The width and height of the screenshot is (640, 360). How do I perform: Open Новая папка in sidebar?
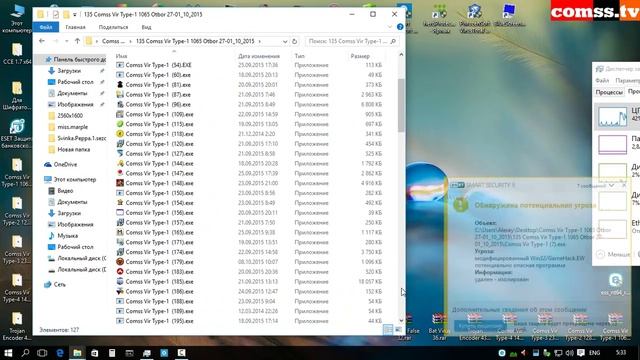coord(73,149)
